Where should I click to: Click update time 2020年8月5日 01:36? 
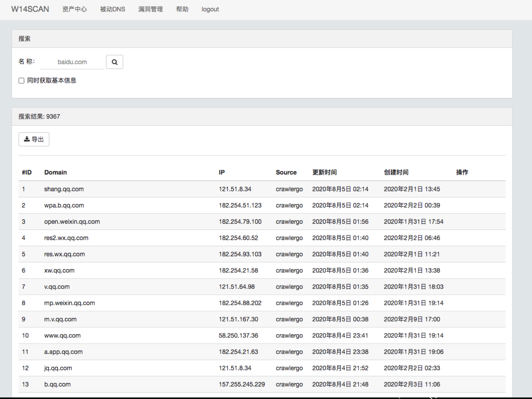point(340,270)
